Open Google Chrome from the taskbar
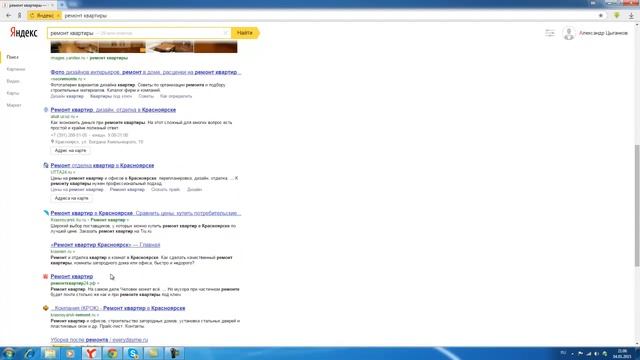This screenshot has height=360, width=640. coord(112,353)
